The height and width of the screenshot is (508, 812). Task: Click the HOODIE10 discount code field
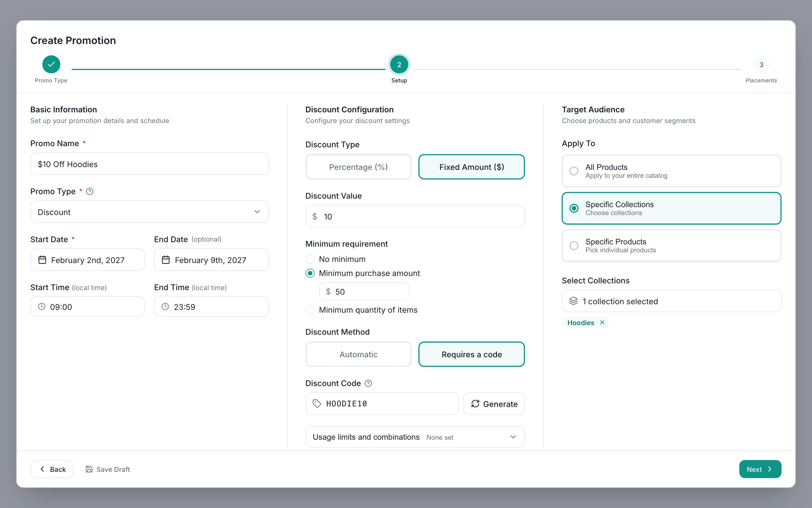coord(382,404)
